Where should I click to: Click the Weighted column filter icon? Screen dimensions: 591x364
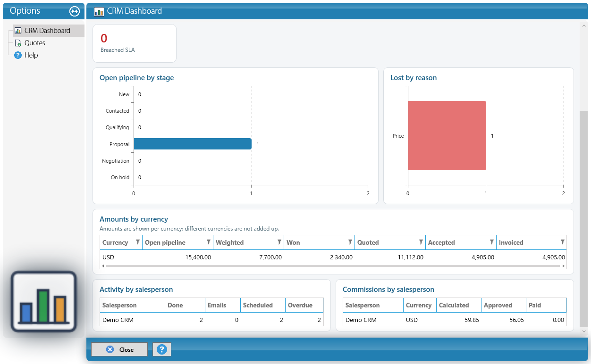[279, 242]
